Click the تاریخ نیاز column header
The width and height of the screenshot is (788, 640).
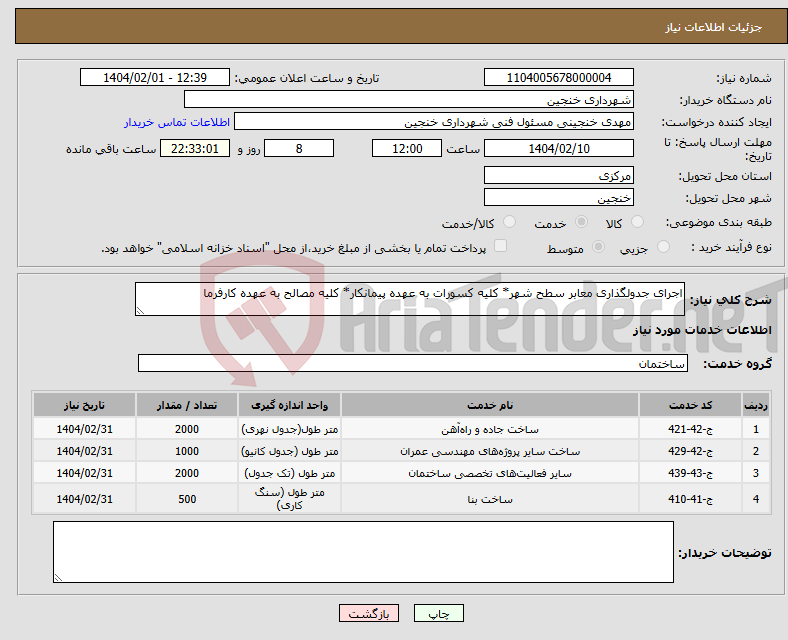point(84,405)
